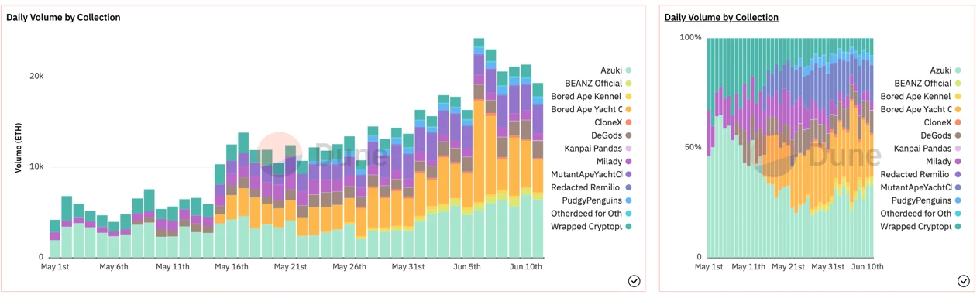The height and width of the screenshot is (298, 980).
Task: Click the checkmark icon under right chart
Action: 963,281
